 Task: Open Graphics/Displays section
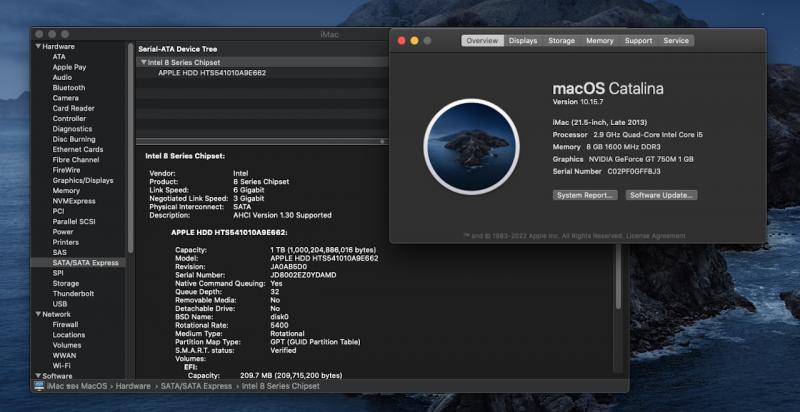click(x=83, y=181)
